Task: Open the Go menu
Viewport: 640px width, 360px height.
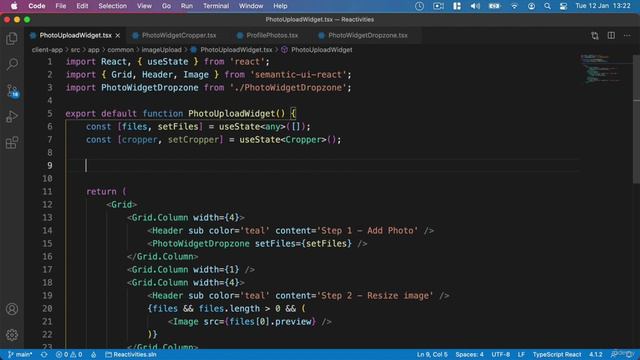Action: (x=166, y=6)
